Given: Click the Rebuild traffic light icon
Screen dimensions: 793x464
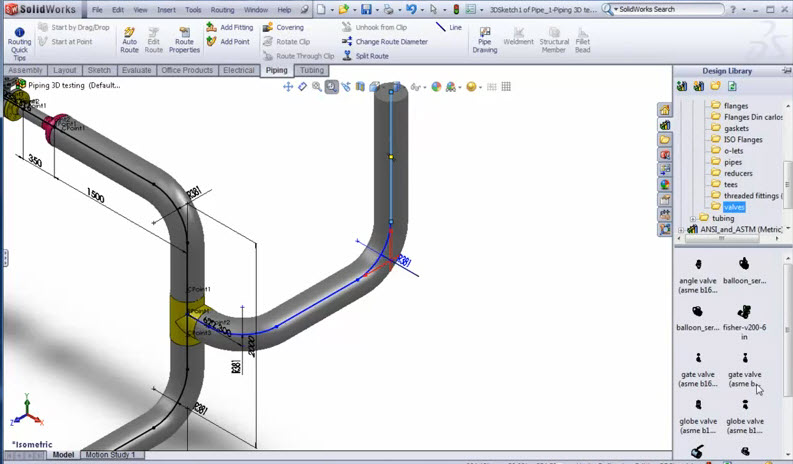Looking at the screenshot, I should (456, 9).
